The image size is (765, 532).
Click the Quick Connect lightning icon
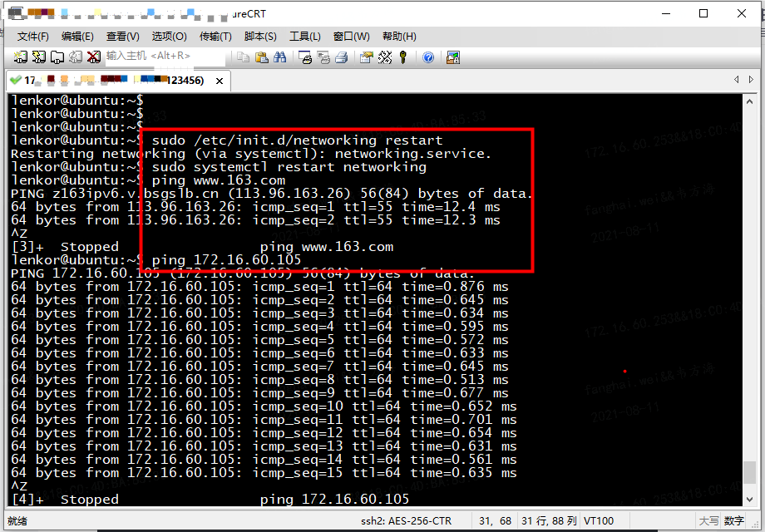(x=39, y=57)
